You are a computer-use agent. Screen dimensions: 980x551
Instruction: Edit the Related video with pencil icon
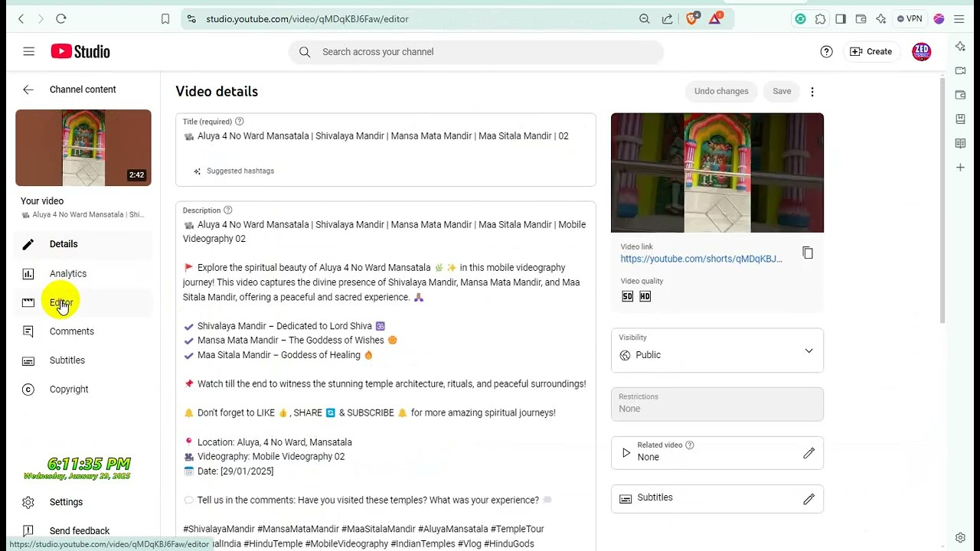(808, 453)
